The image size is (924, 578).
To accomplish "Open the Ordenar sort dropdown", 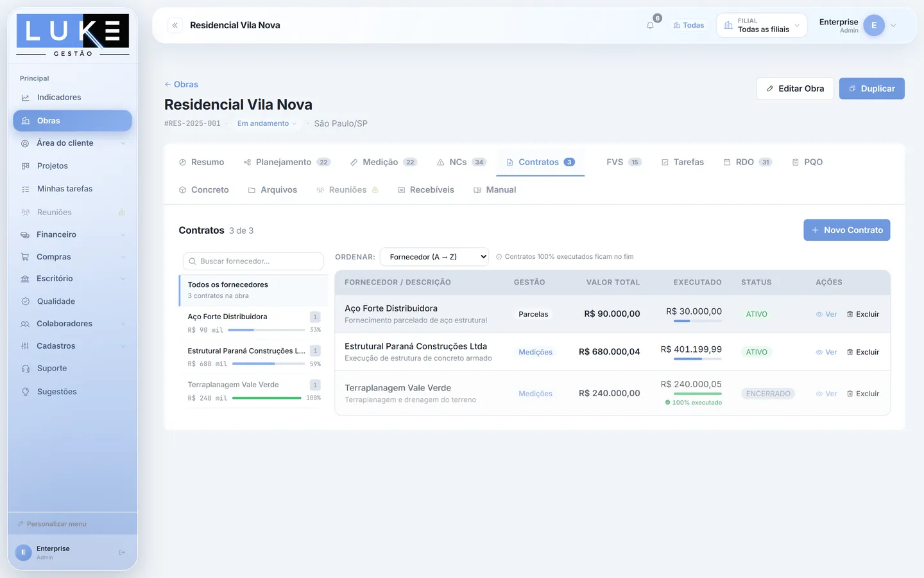I will (x=434, y=257).
